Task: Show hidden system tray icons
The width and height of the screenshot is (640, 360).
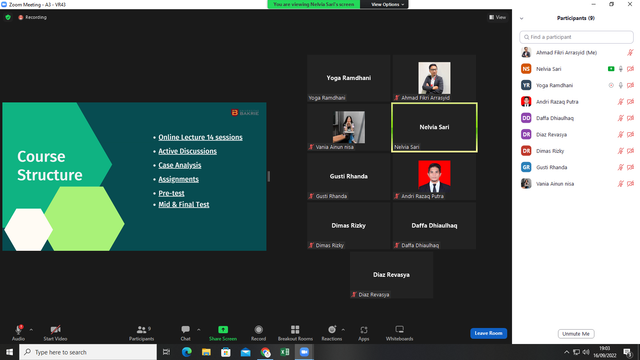Action: pyautogui.click(x=567, y=352)
